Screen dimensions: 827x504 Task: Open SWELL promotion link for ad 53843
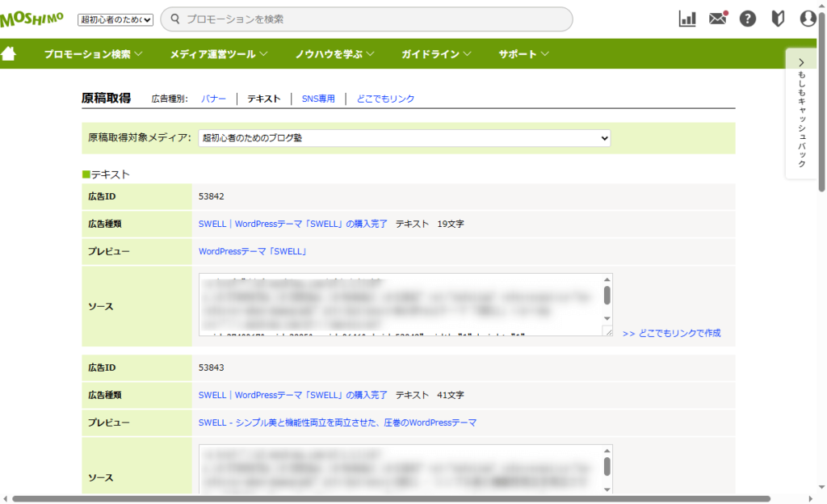pos(292,395)
